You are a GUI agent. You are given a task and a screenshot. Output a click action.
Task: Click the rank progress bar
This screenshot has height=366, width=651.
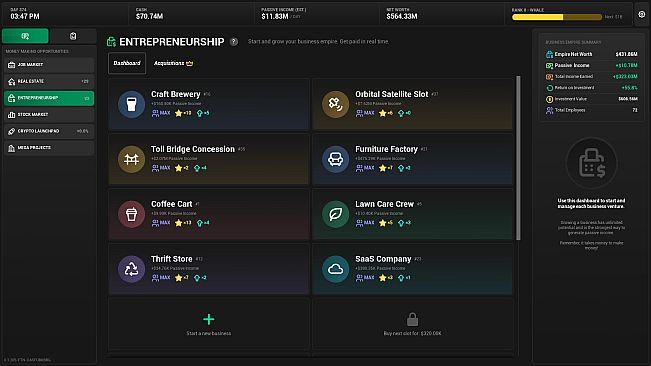coord(557,17)
